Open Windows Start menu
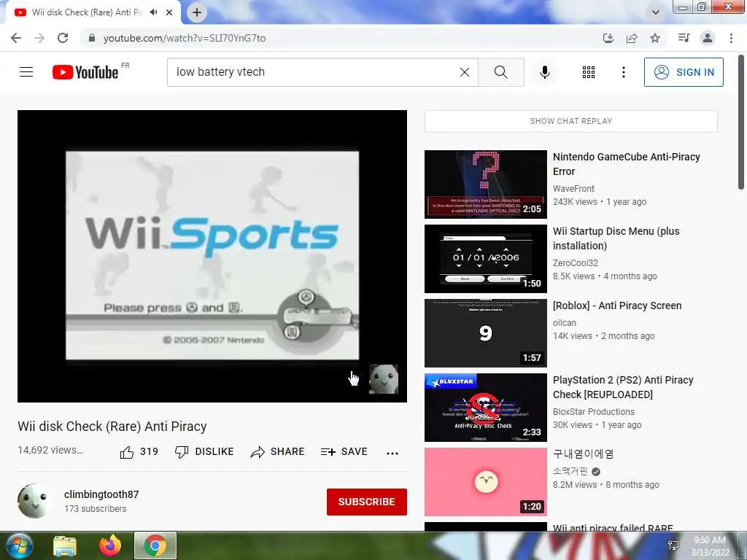Viewport: 747px width, 560px height. (x=18, y=545)
